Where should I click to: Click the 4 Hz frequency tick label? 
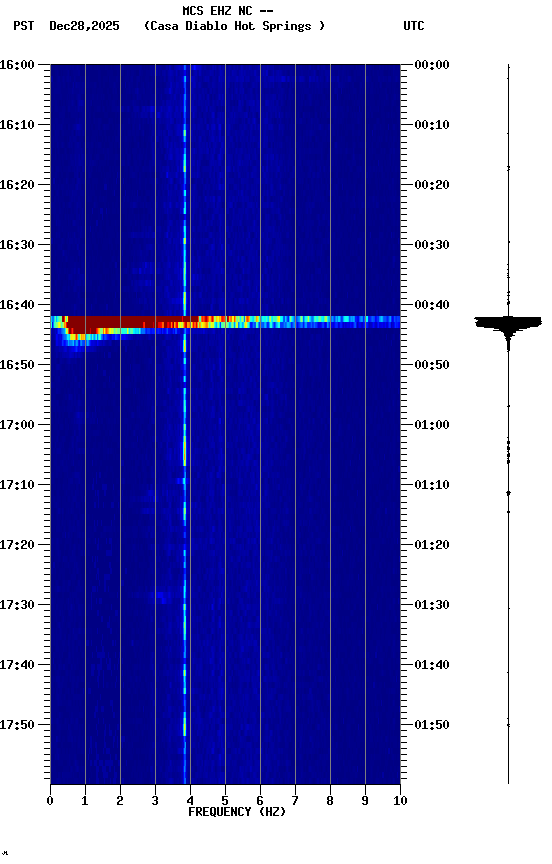pyautogui.click(x=190, y=802)
